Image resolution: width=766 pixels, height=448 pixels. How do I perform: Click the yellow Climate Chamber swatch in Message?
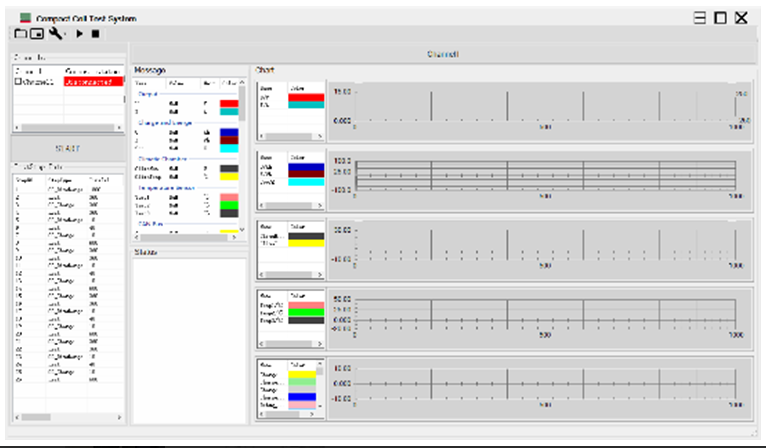[x=229, y=176]
